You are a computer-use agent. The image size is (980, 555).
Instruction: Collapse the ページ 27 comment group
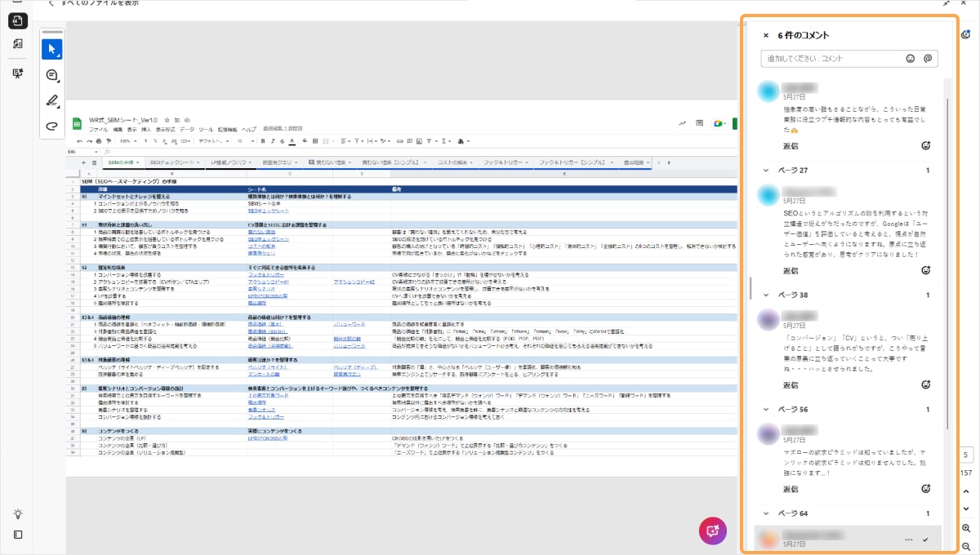(x=765, y=171)
